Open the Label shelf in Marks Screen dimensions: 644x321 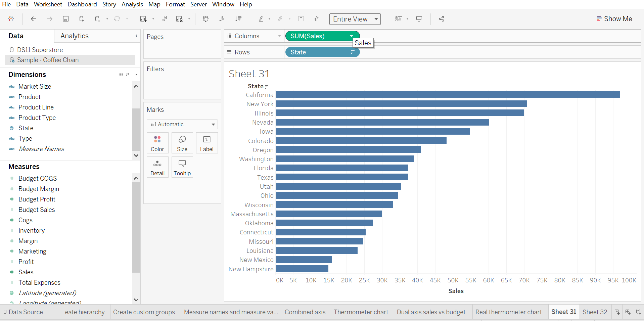click(206, 143)
